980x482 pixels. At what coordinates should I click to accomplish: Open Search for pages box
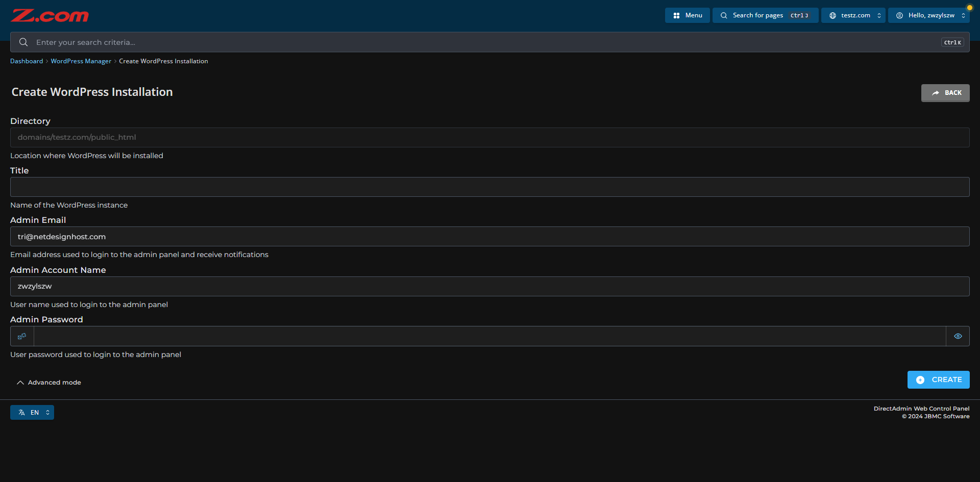[765, 15]
